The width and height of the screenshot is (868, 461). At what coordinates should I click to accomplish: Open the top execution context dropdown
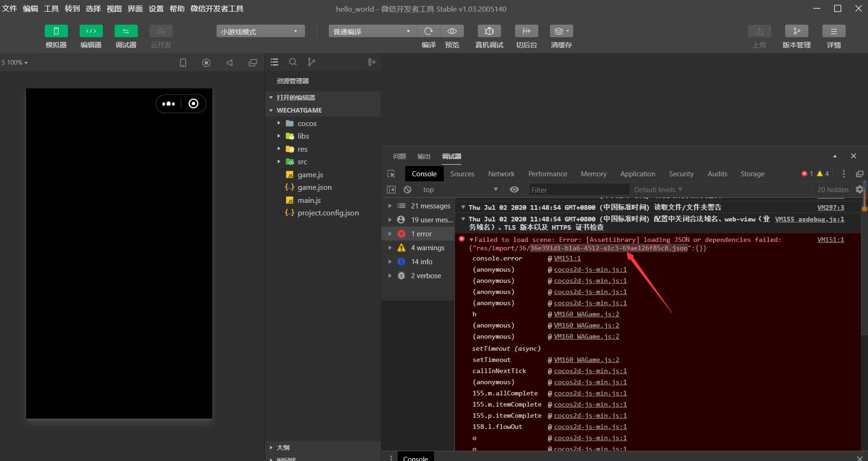tap(461, 190)
